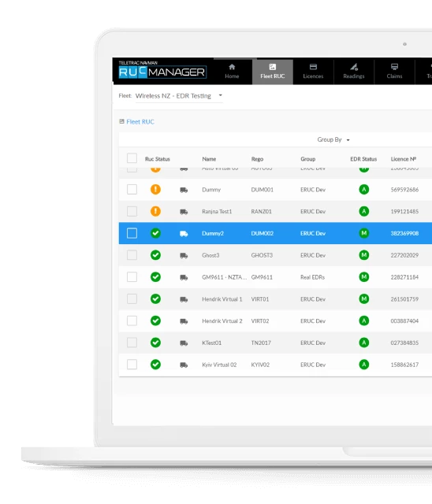This screenshot has width=432, height=504.
Task: Click the name Kyiv Virtual 02
Action: point(219,365)
